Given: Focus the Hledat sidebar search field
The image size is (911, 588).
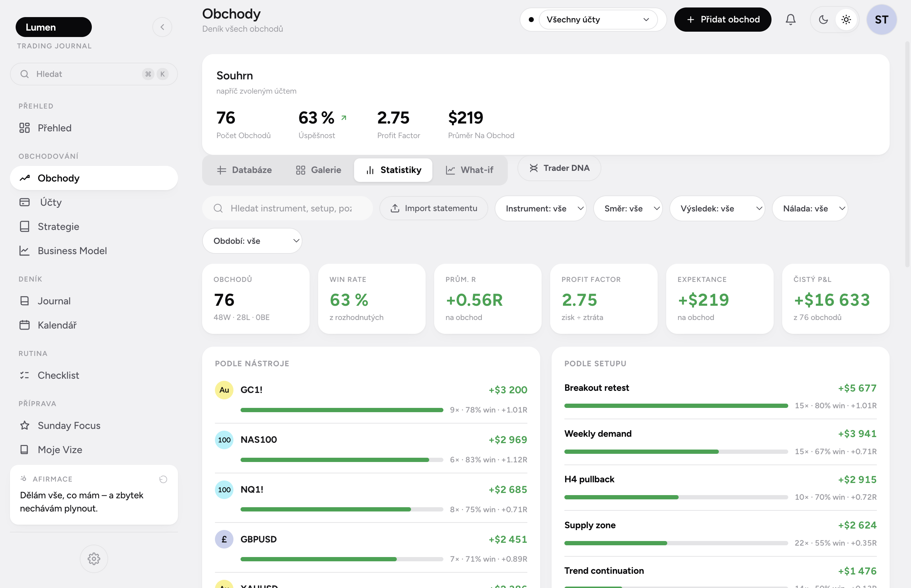Looking at the screenshot, I should point(94,74).
